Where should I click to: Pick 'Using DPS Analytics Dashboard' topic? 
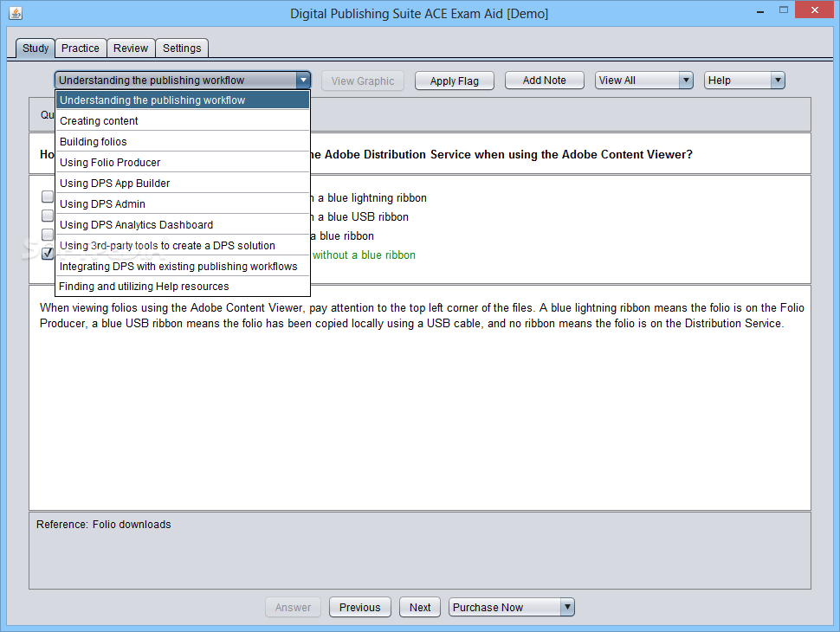(x=183, y=225)
